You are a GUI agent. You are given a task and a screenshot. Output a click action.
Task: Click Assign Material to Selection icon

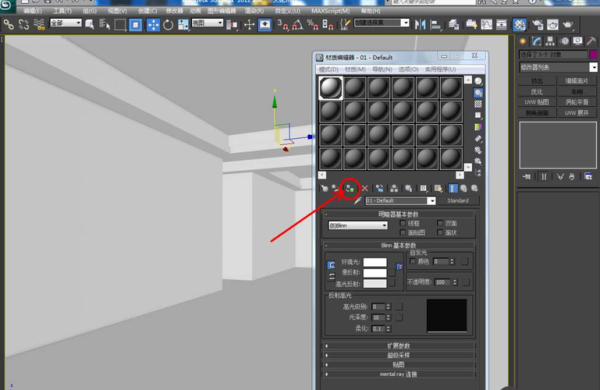click(x=350, y=188)
